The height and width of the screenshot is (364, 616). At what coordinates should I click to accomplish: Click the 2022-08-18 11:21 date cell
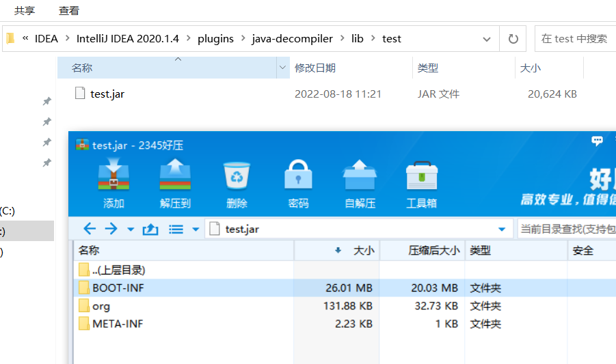point(338,94)
